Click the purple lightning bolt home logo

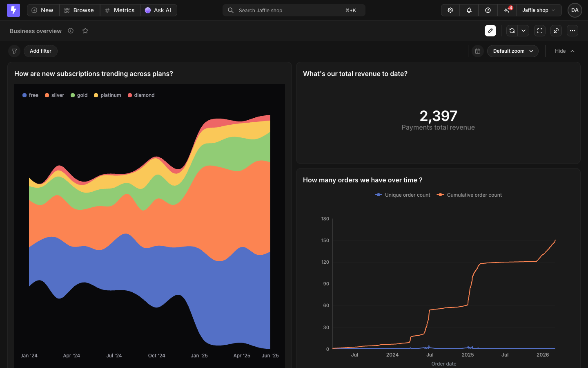pyautogui.click(x=13, y=10)
